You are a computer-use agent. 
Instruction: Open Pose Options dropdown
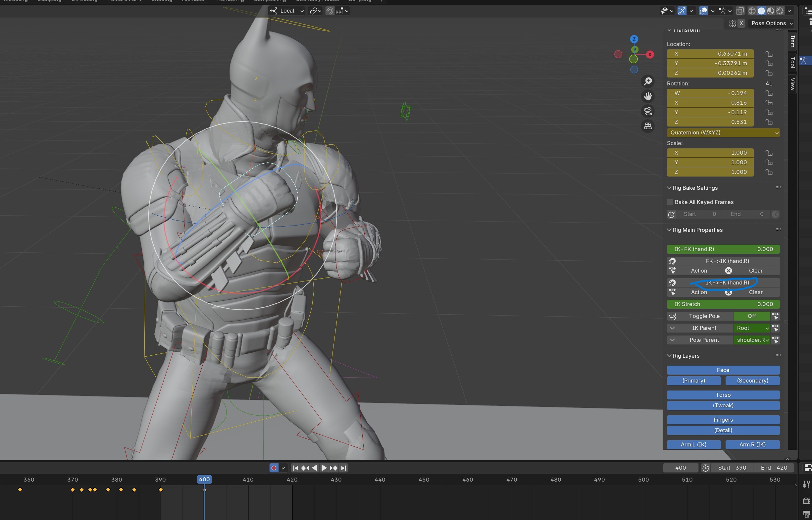coord(772,23)
